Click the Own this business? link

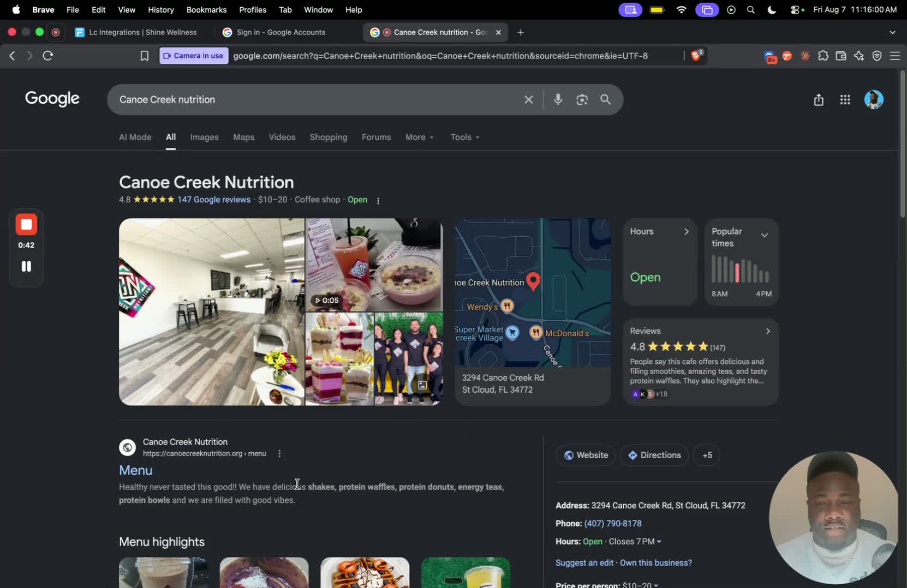pyautogui.click(x=656, y=563)
